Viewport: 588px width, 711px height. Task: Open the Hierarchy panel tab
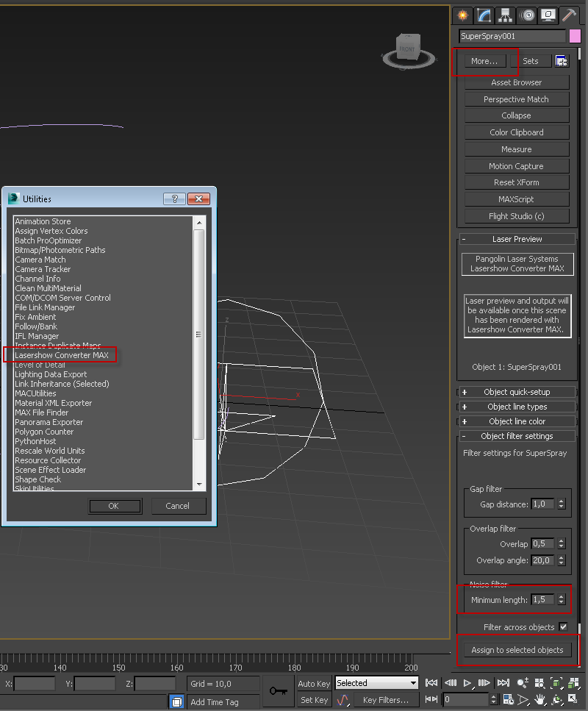505,15
